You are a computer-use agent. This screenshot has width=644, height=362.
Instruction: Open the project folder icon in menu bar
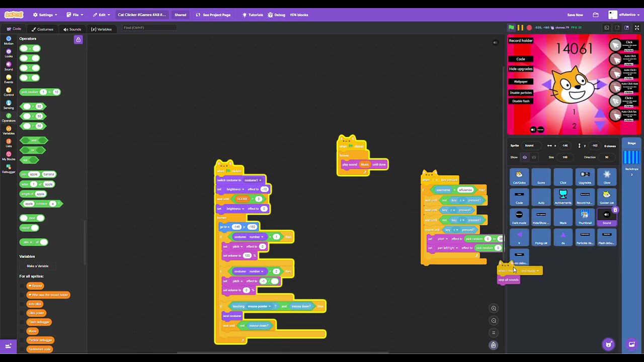pyautogui.click(x=596, y=15)
